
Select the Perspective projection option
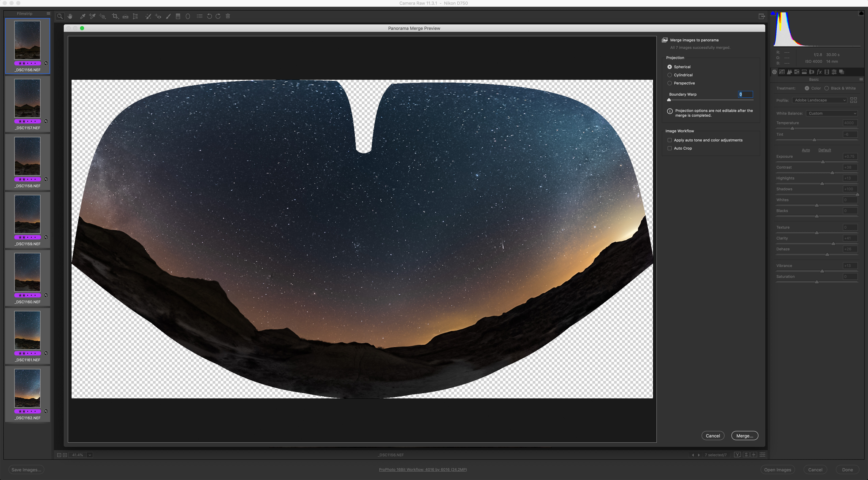(669, 83)
